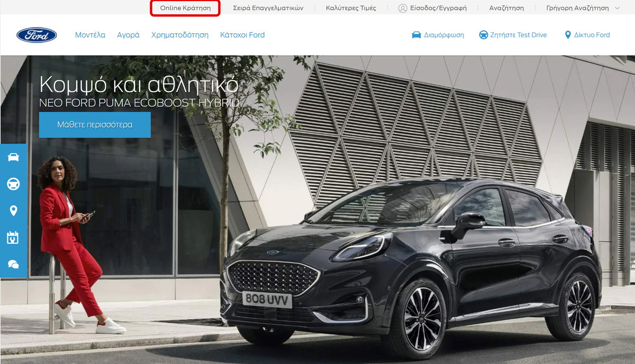The image size is (635, 364).
Task: Select the steering wheel icon in the sidebar
Action: tap(13, 184)
